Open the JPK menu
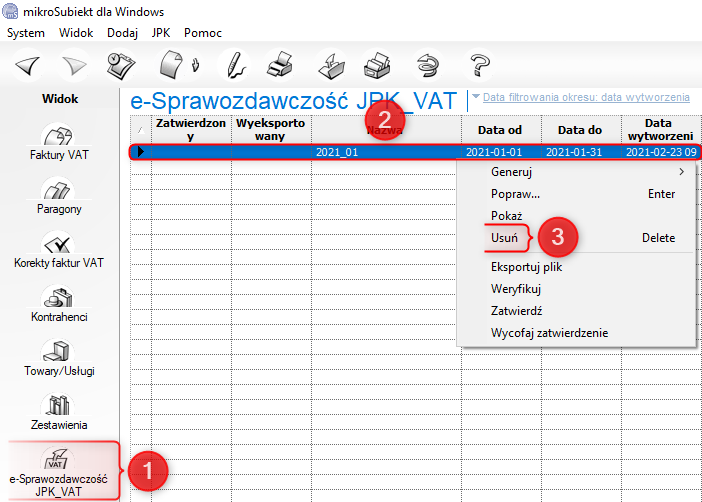 (161, 33)
